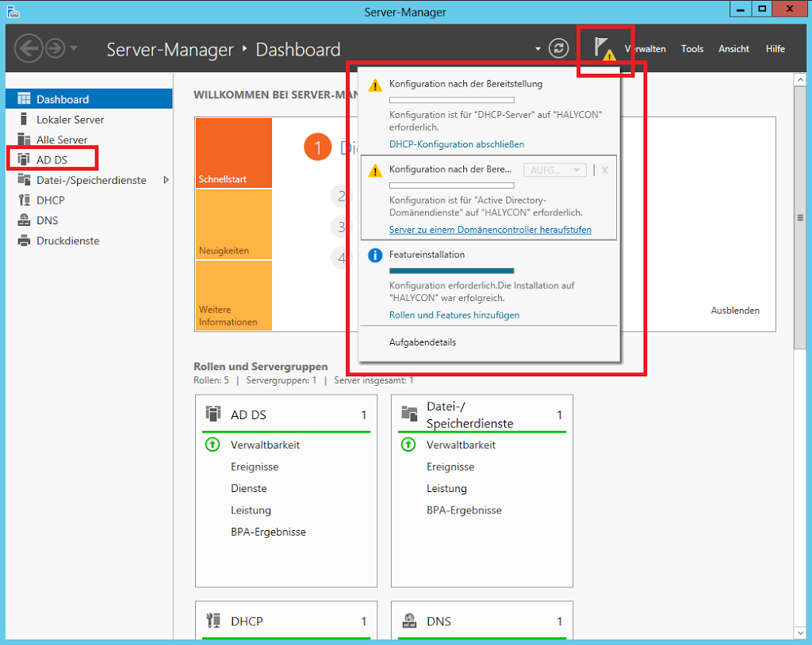812x645 pixels.
Task: Select the DNS icon in sidebar
Action: [x=23, y=220]
